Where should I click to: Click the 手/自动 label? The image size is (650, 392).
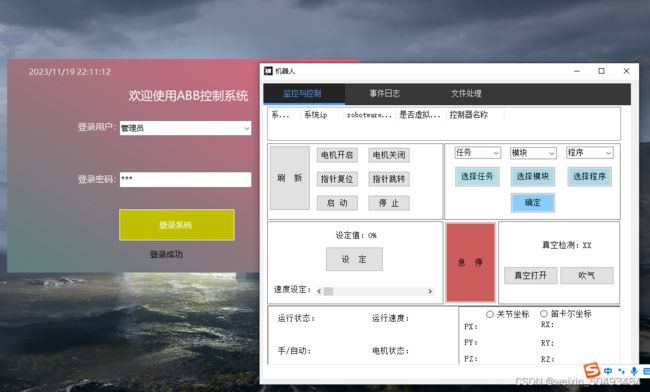[294, 351]
